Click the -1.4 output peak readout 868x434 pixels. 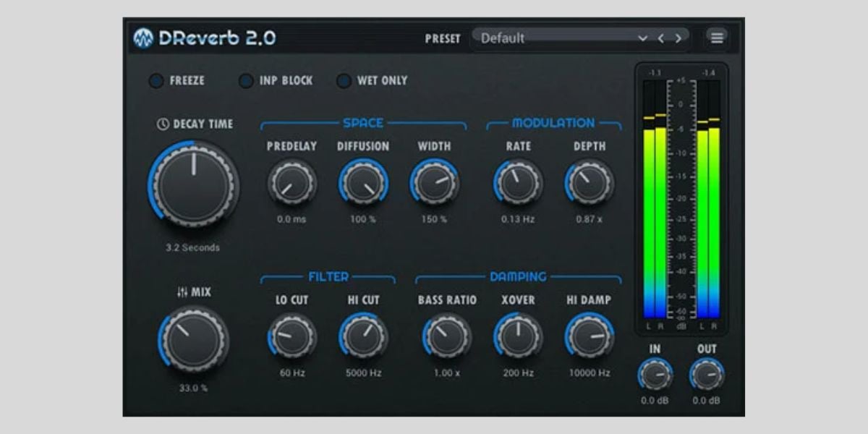[708, 73]
